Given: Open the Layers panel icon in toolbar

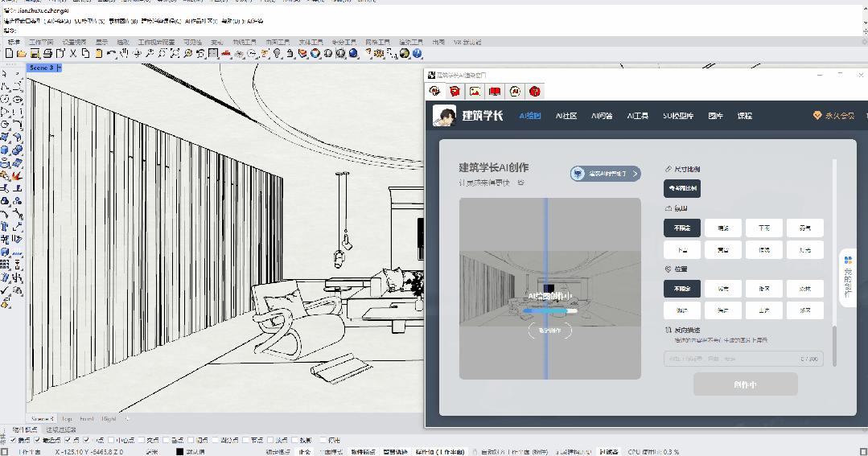Looking at the screenshot, I should tap(302, 53).
